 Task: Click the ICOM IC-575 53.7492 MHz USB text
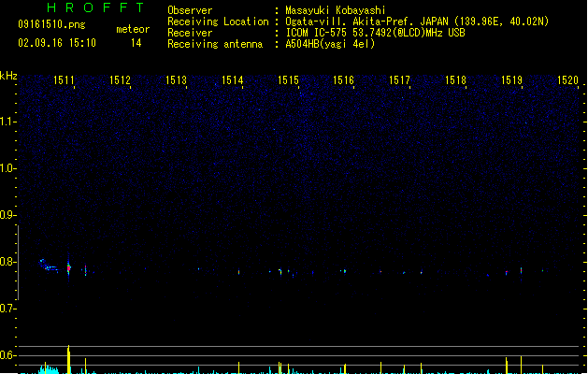(x=376, y=33)
